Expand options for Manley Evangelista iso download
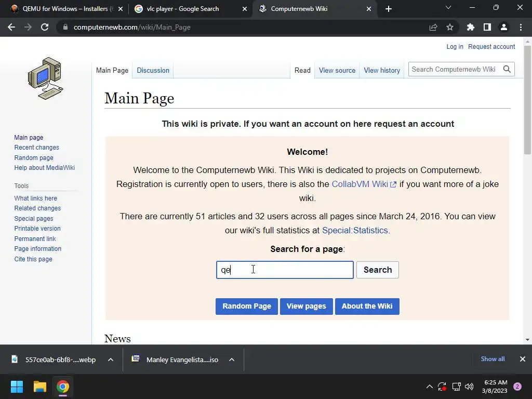This screenshot has height=399, width=532. click(x=232, y=360)
